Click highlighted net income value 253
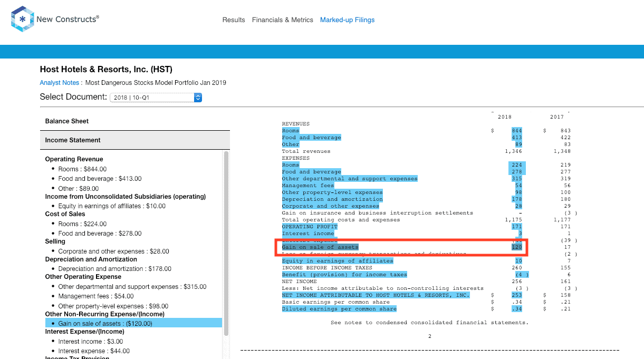The width and height of the screenshot is (644, 359). [x=516, y=295]
